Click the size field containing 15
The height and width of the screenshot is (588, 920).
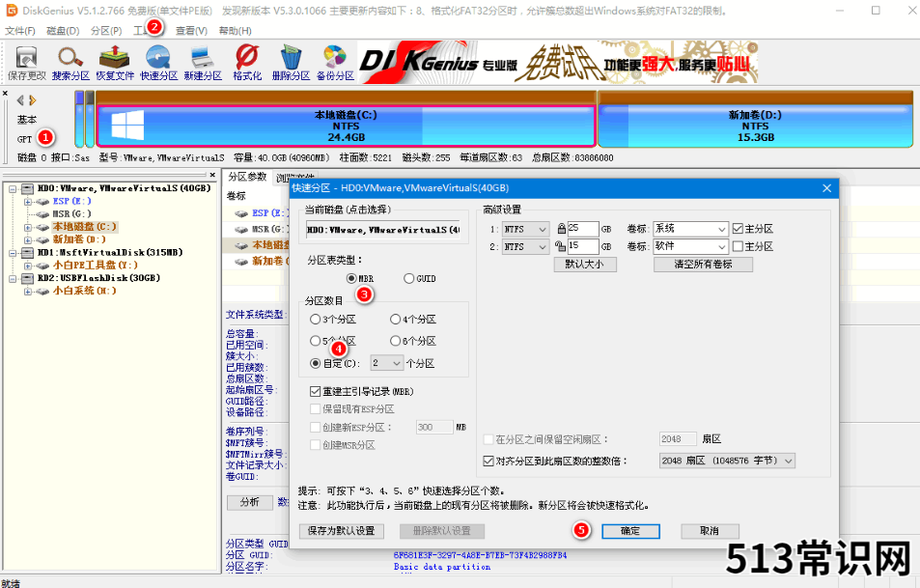(583, 246)
